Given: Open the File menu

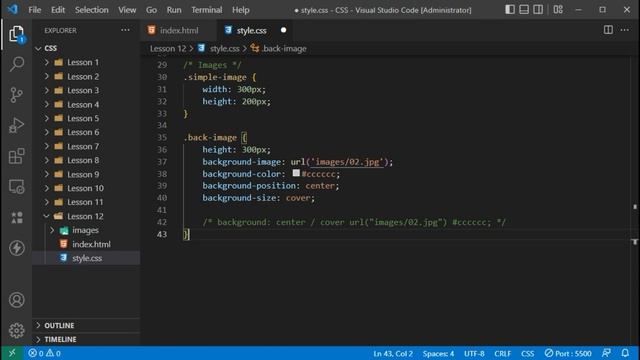Looking at the screenshot, I should (x=35, y=10).
